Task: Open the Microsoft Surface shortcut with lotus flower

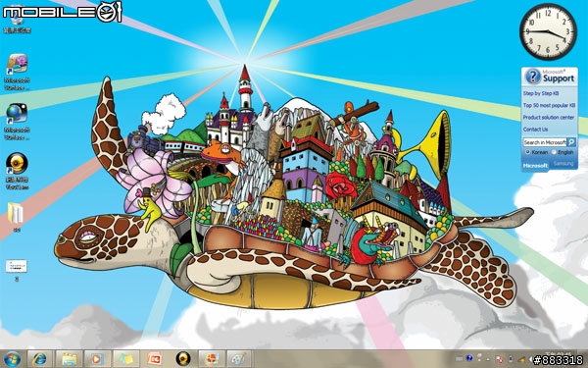Action: tap(17, 72)
